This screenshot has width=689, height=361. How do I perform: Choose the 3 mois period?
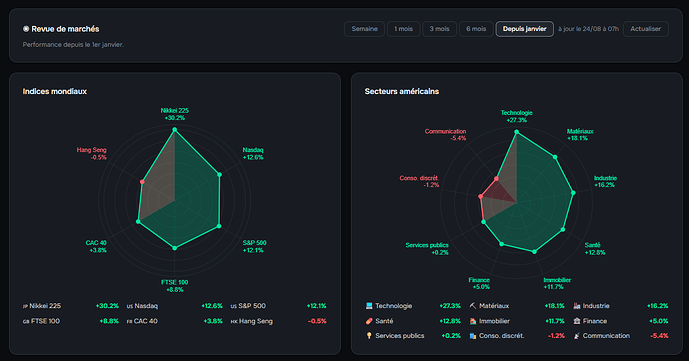tap(439, 29)
